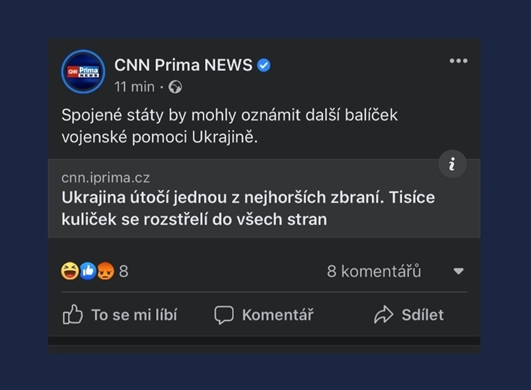Open the "8 komentářů" comments link

point(374,271)
